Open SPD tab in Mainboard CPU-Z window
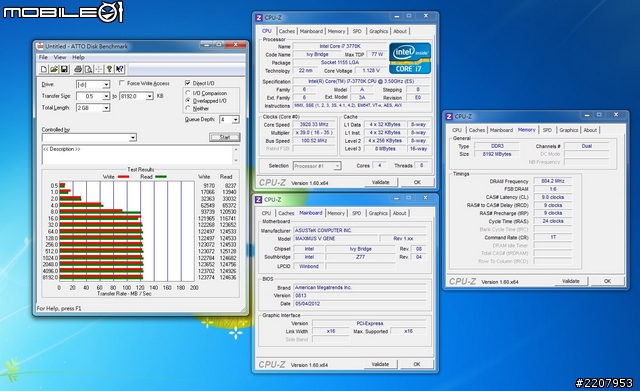The height and width of the screenshot is (391, 640). coord(356,213)
